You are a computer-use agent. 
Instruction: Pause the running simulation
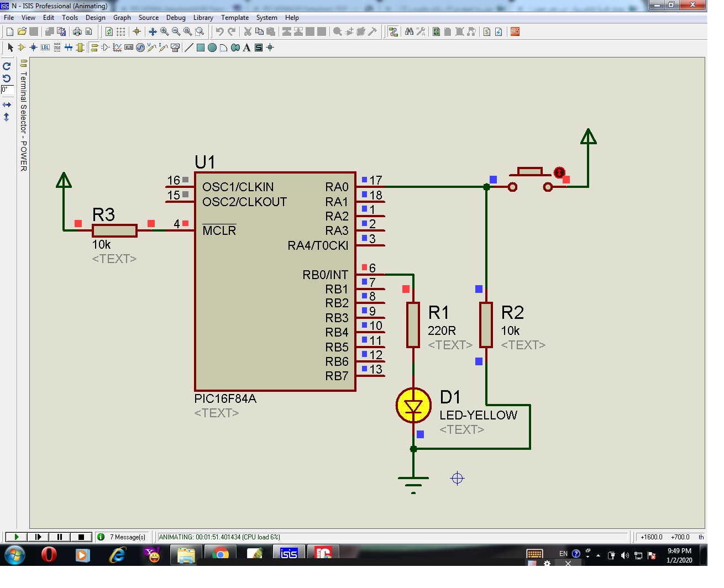coord(59,537)
